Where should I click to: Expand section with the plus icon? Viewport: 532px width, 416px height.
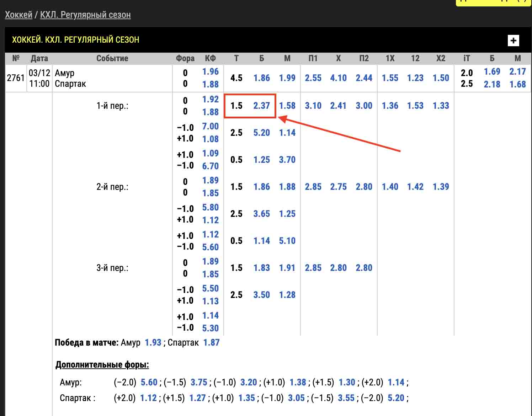(x=513, y=40)
